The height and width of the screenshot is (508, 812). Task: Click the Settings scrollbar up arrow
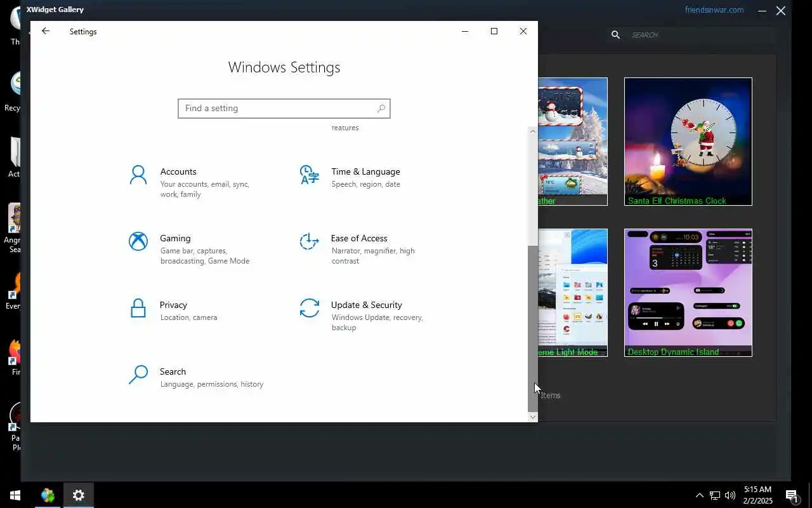pyautogui.click(x=533, y=131)
